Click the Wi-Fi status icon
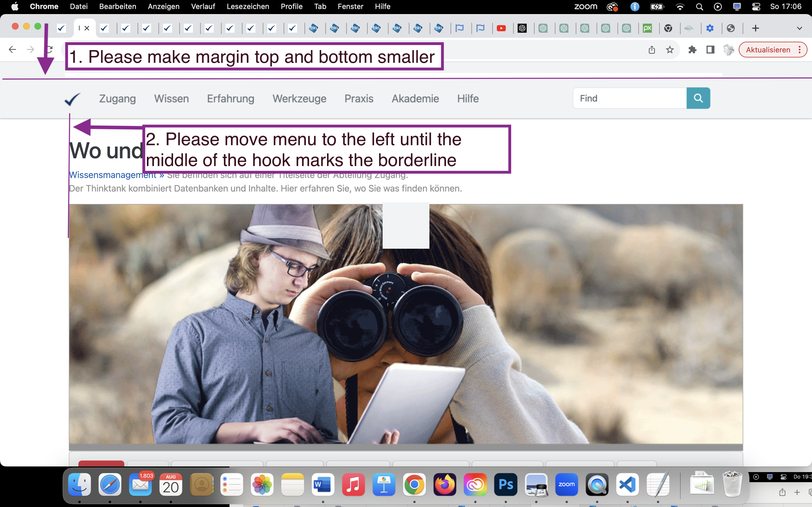This screenshot has width=812, height=507. pyautogui.click(x=680, y=6)
